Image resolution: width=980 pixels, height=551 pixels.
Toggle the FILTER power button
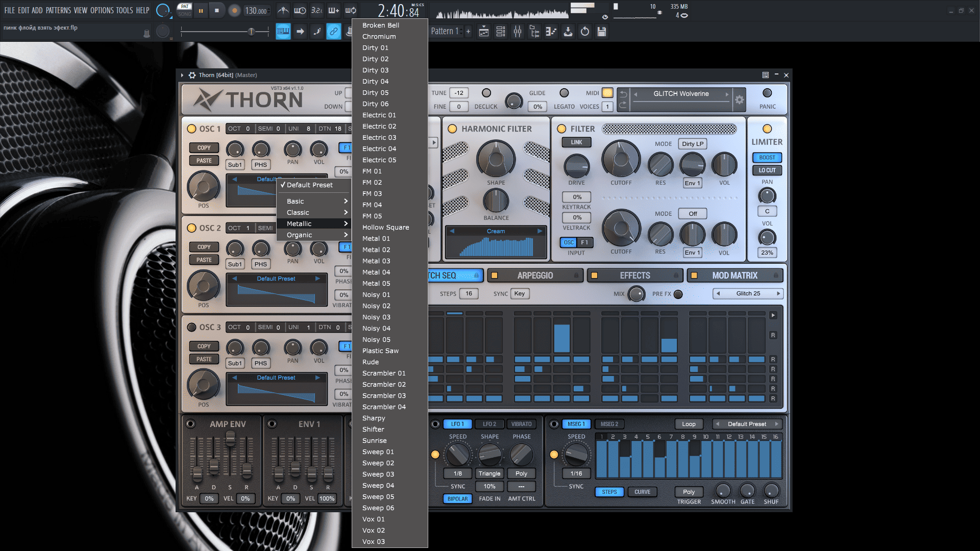pyautogui.click(x=561, y=129)
